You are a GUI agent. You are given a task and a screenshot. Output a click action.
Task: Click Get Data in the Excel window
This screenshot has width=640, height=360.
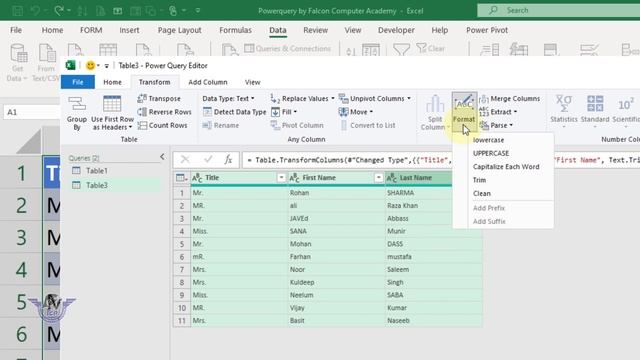pos(18,63)
